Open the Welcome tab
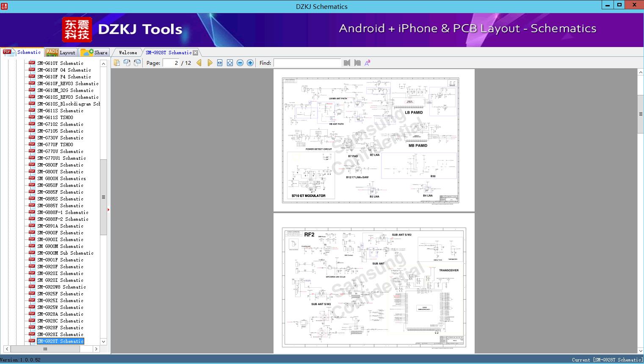644x364 pixels. point(128,53)
